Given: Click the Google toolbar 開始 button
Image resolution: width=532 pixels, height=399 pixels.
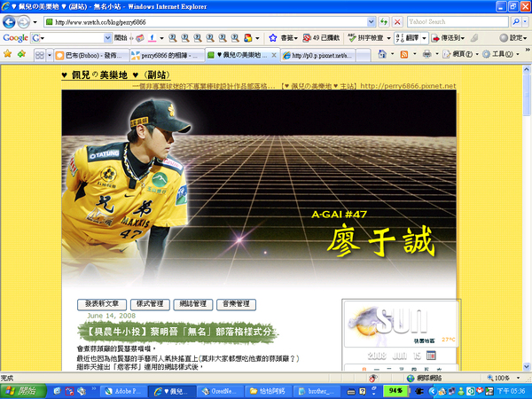Looking at the screenshot, I should [x=121, y=37].
